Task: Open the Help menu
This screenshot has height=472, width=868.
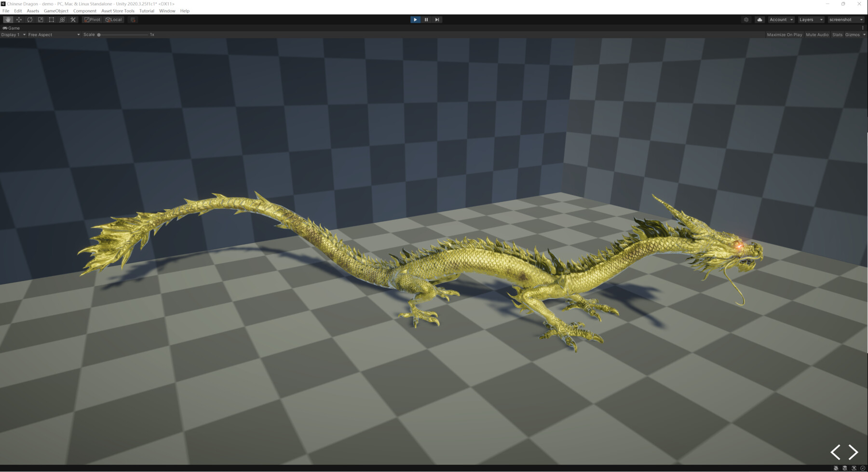Action: pos(185,11)
